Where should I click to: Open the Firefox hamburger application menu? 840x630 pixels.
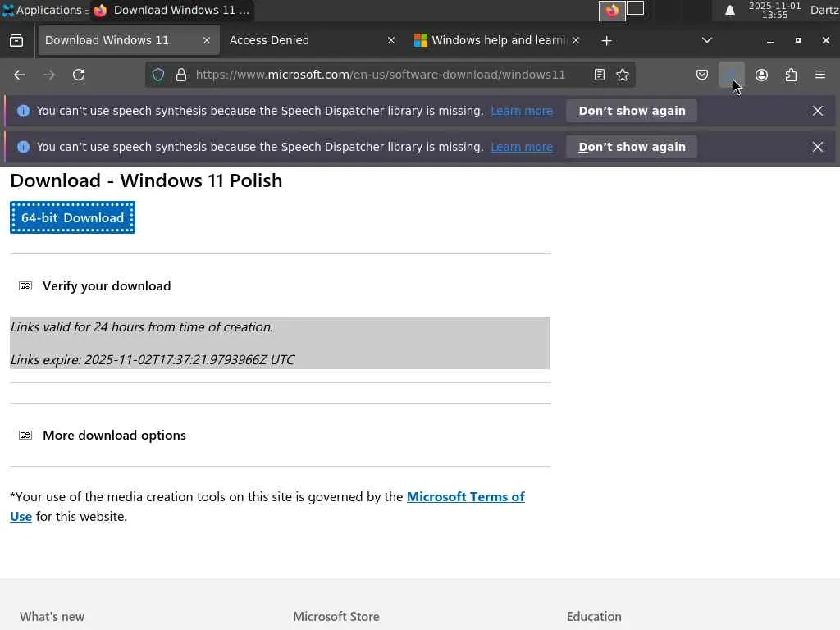(819, 75)
